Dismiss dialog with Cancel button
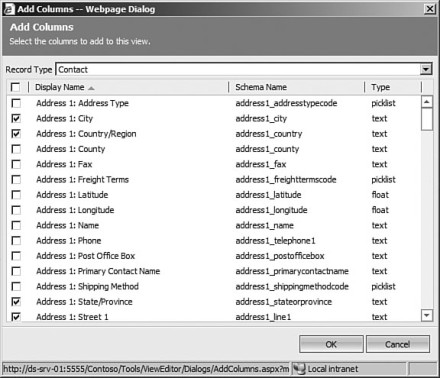 pyautogui.click(x=397, y=344)
